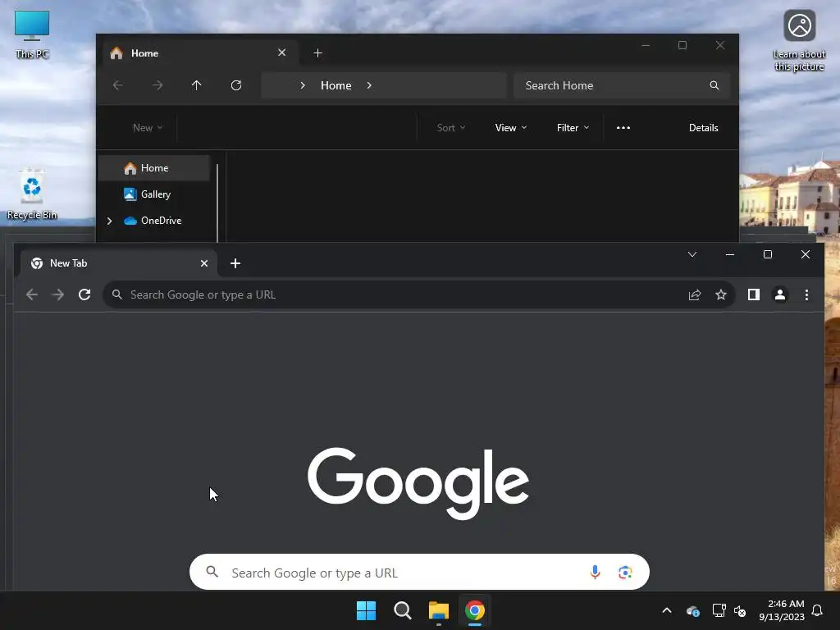
Task: Expand the chevron after Home breadcrumb
Action: tap(369, 85)
